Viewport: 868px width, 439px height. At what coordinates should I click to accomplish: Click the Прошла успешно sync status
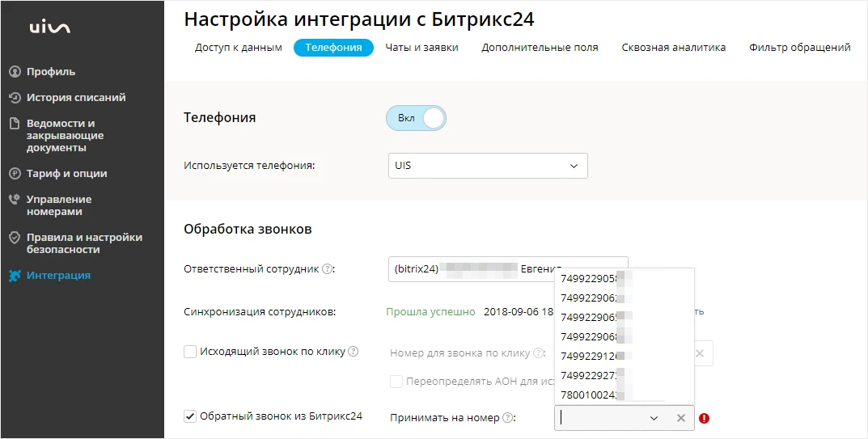(x=430, y=312)
